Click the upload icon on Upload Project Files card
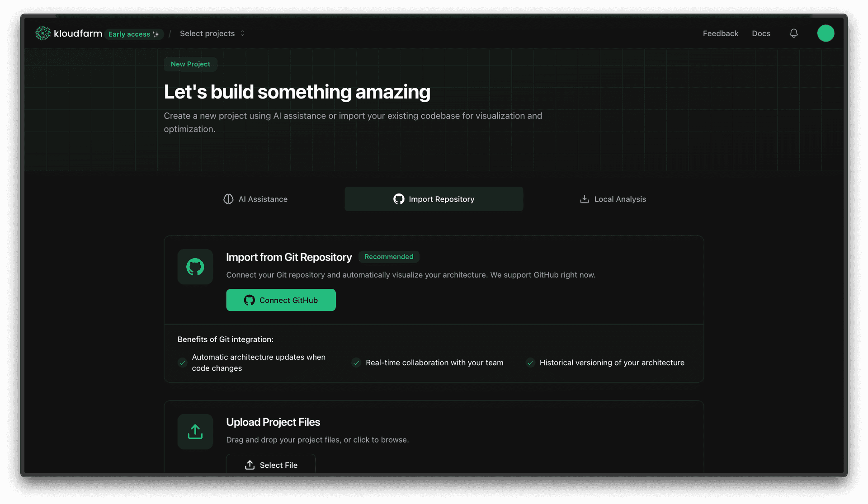 (195, 431)
